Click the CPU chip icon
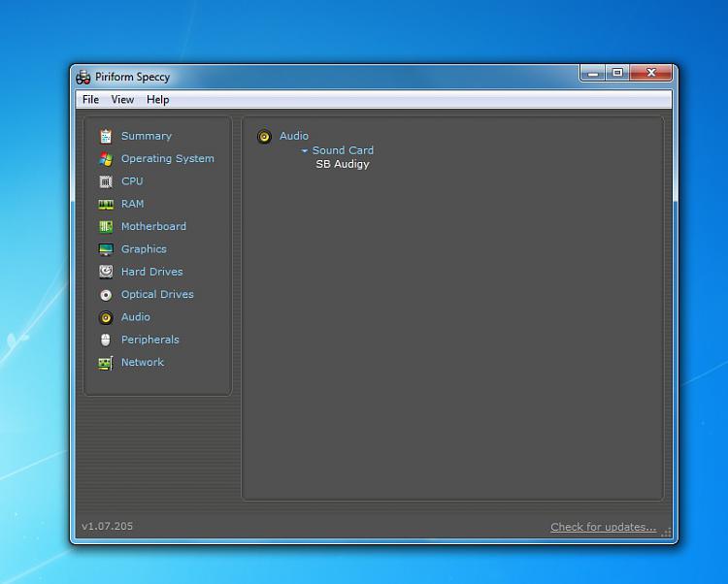Screen dimensions: 728x584 [x=106, y=181]
